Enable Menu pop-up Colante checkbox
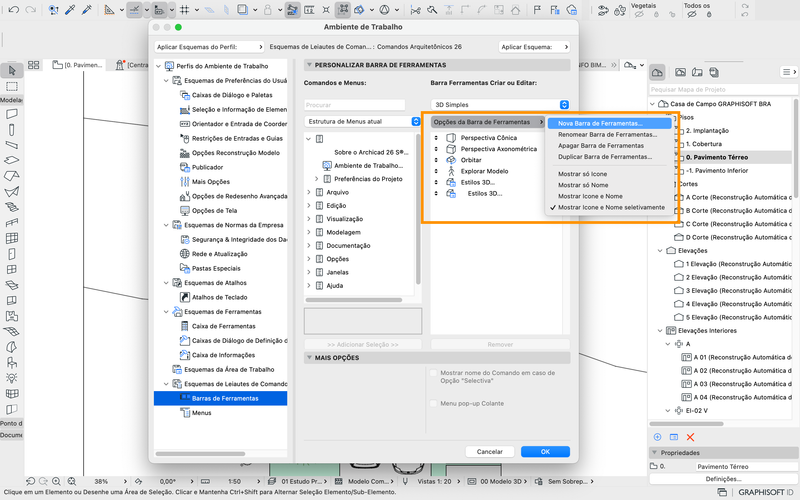Viewport: 800px width, 500px height. tap(434, 404)
